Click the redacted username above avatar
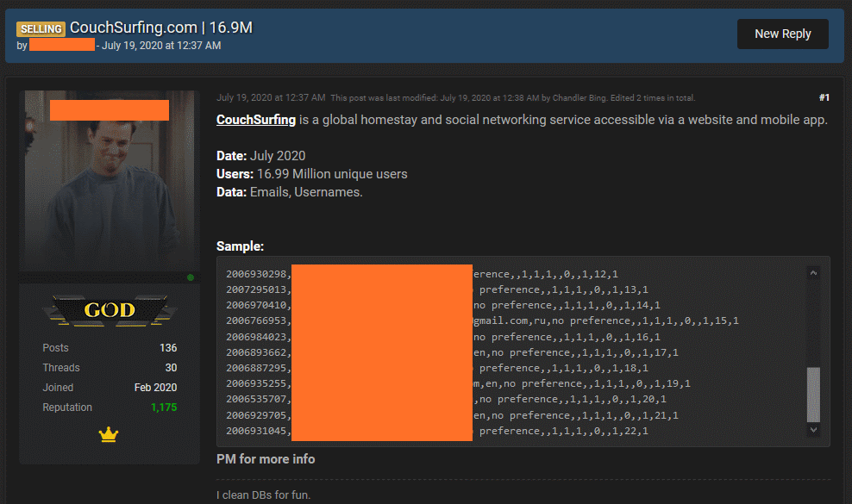852x504 pixels. point(109,110)
